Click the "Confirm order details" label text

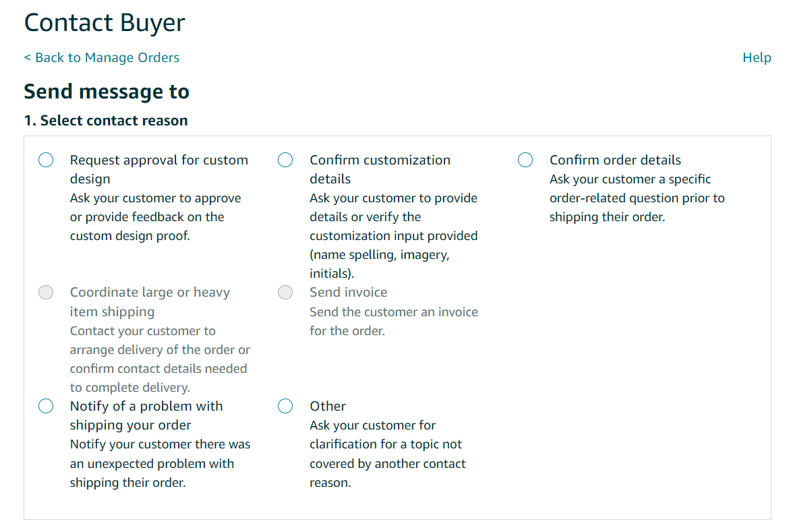tap(615, 160)
